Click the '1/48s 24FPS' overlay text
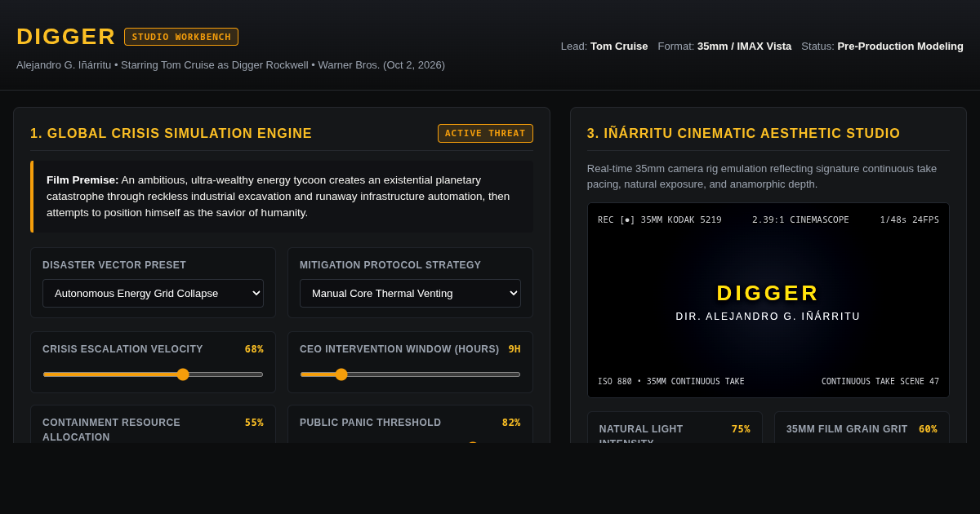The width and height of the screenshot is (980, 514). [909, 219]
